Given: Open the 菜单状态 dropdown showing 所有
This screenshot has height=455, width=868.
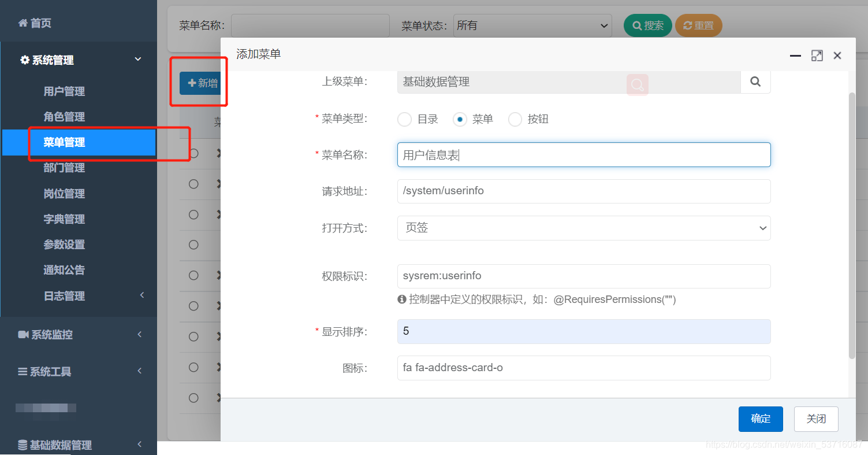Looking at the screenshot, I should point(532,25).
